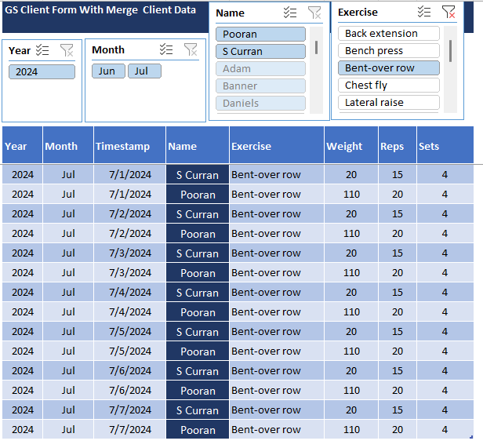Viewport: 483px width, 448px height.
Task: Click the Timestamp column header
Action: coord(123,146)
